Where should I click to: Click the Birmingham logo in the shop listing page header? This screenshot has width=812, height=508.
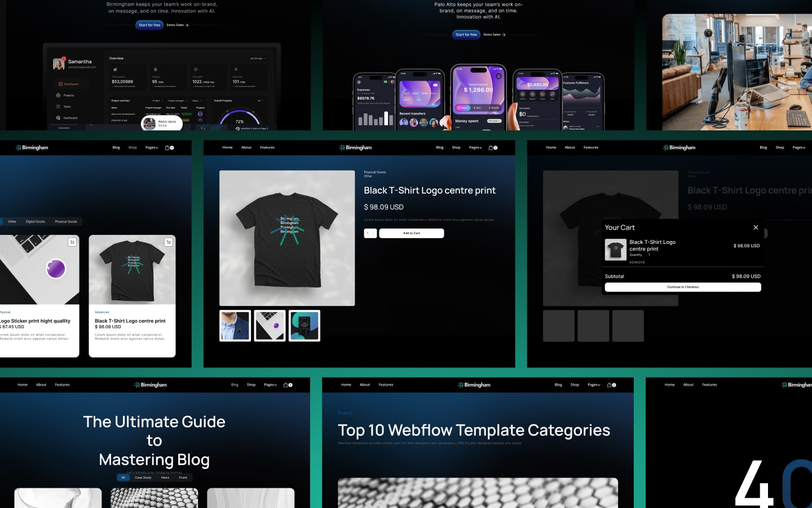(x=32, y=148)
